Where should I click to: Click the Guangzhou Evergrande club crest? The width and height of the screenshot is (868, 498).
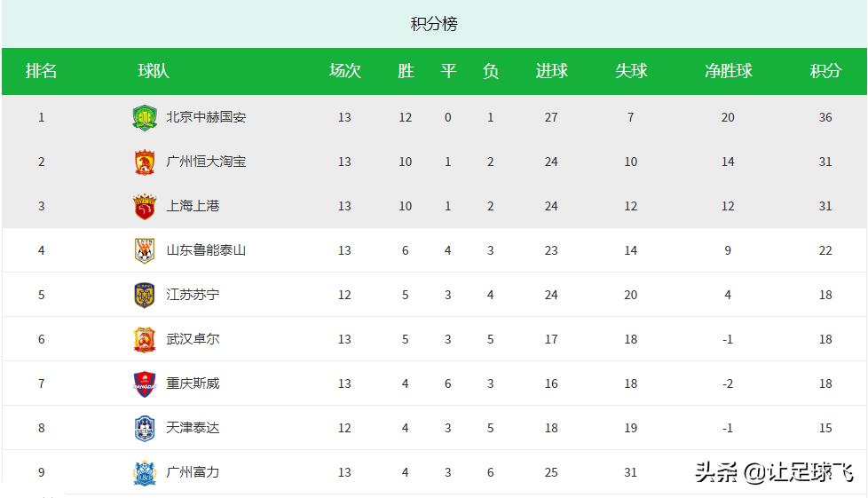pos(144,162)
